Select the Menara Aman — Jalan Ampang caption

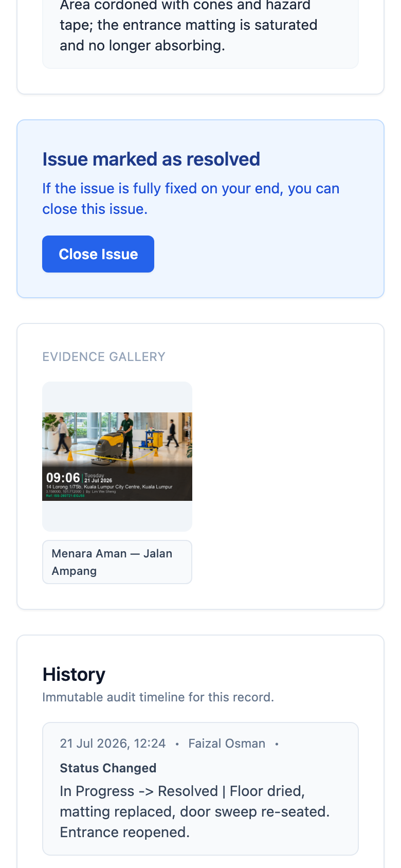point(117,562)
